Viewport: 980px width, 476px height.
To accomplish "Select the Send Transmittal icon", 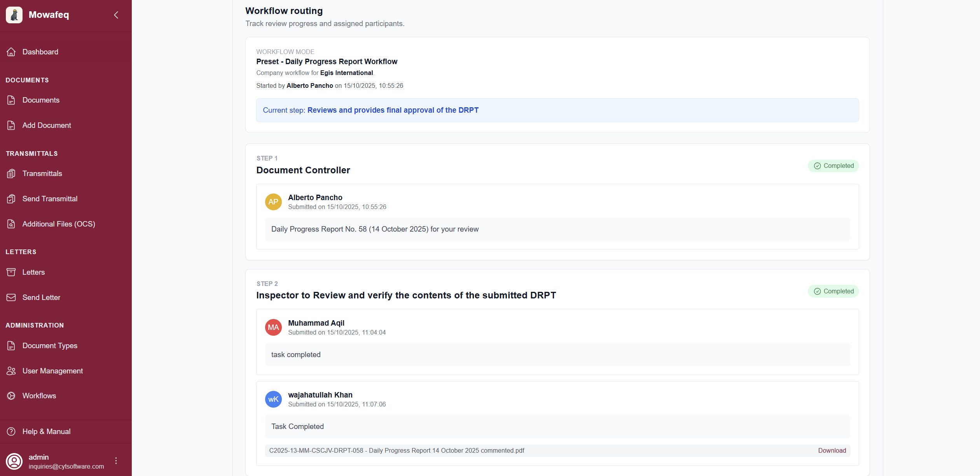I will (11, 199).
